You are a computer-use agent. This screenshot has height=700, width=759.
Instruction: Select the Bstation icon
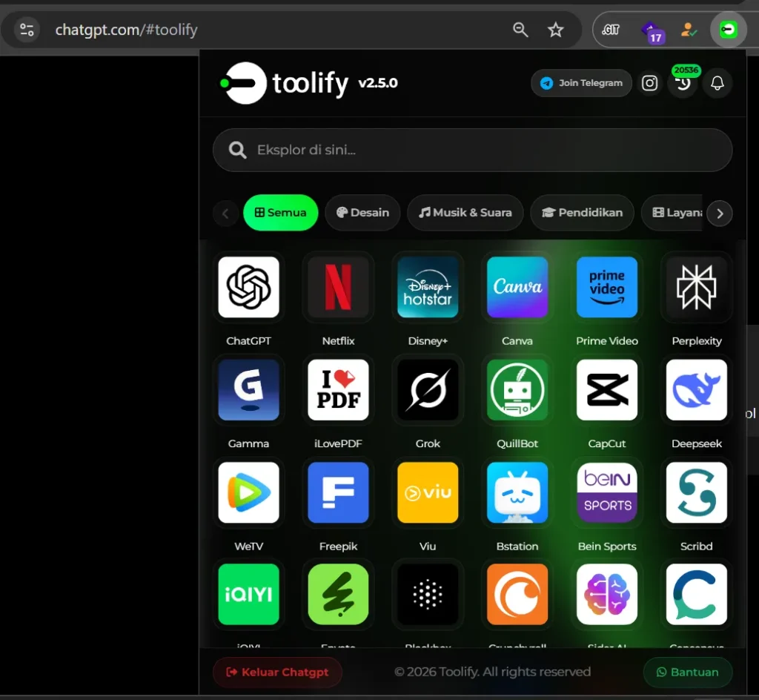coord(517,492)
